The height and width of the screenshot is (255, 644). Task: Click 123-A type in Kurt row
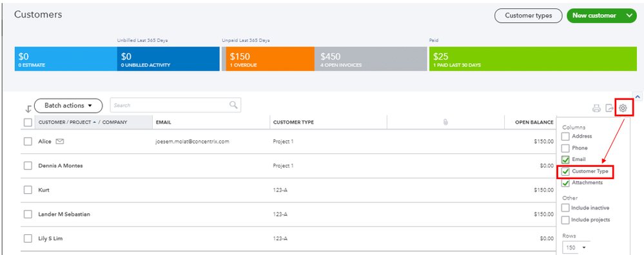point(280,190)
